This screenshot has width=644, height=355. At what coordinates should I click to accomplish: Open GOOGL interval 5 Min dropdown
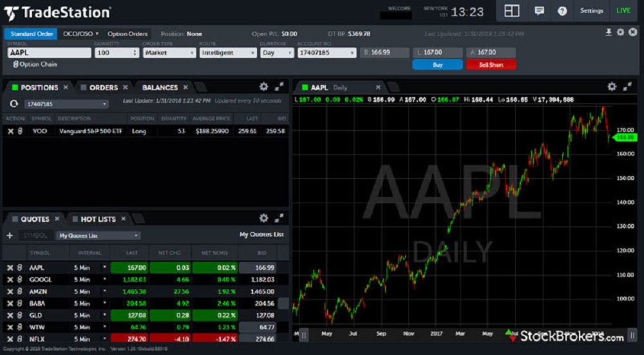[x=105, y=279]
